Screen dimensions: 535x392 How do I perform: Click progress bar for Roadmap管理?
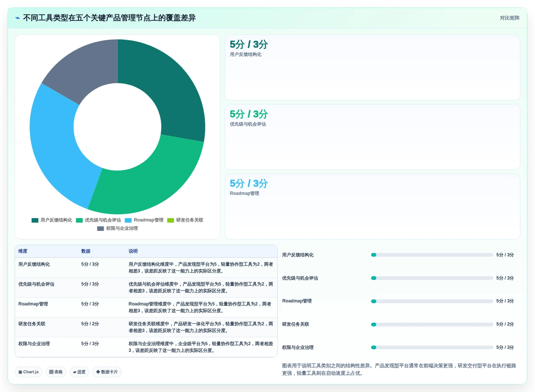coord(432,301)
